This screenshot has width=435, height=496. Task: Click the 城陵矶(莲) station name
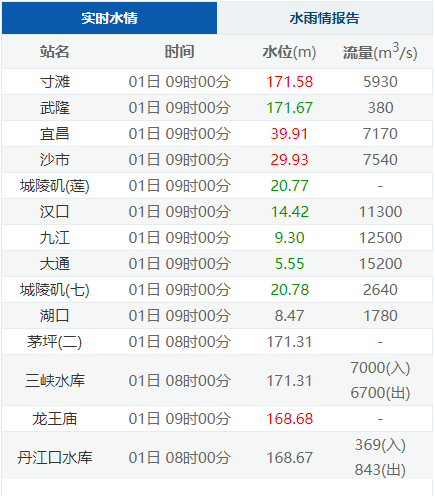point(55,186)
